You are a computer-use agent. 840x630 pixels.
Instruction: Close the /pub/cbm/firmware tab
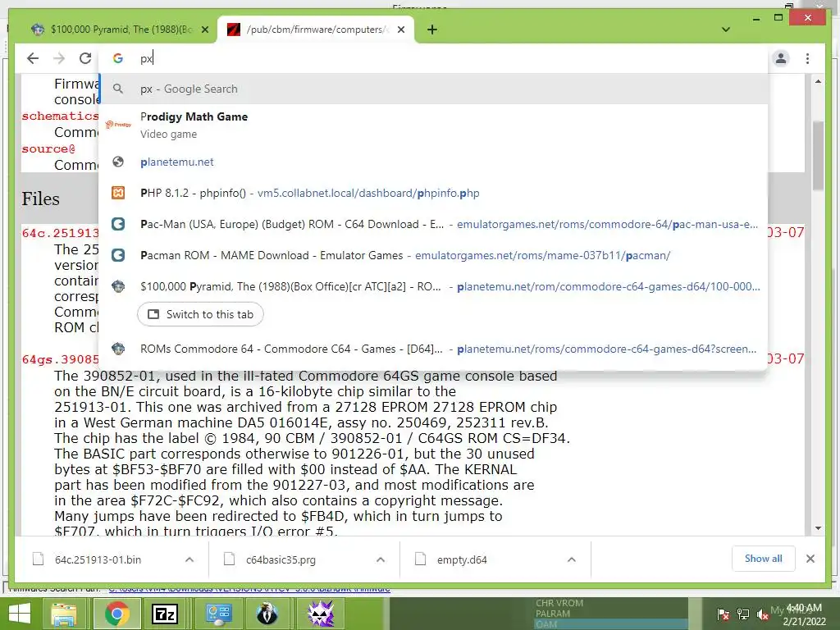point(400,30)
